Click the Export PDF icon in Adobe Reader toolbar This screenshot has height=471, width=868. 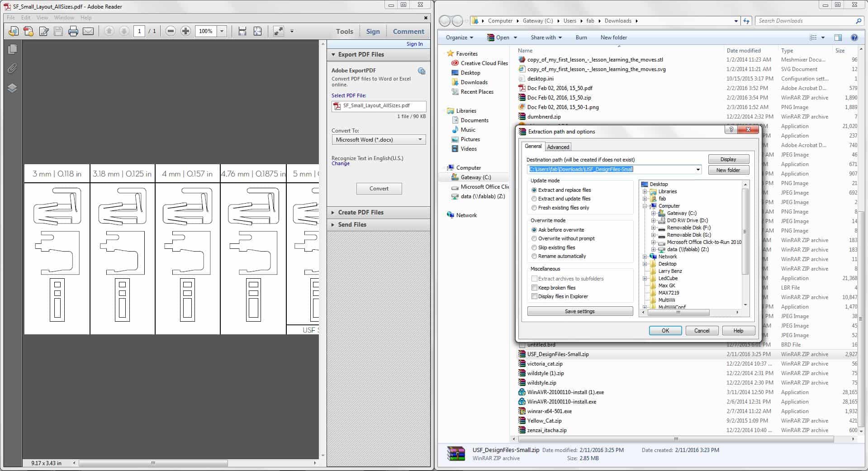pos(28,31)
